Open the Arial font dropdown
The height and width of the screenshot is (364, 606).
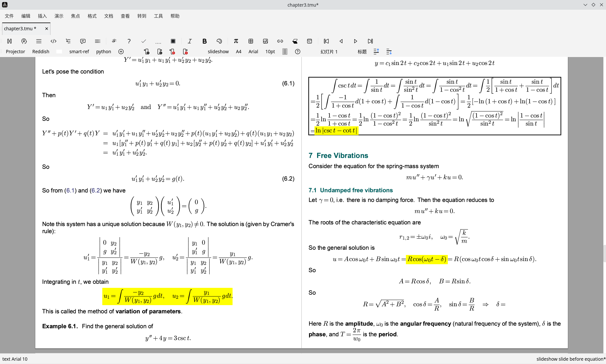(253, 52)
